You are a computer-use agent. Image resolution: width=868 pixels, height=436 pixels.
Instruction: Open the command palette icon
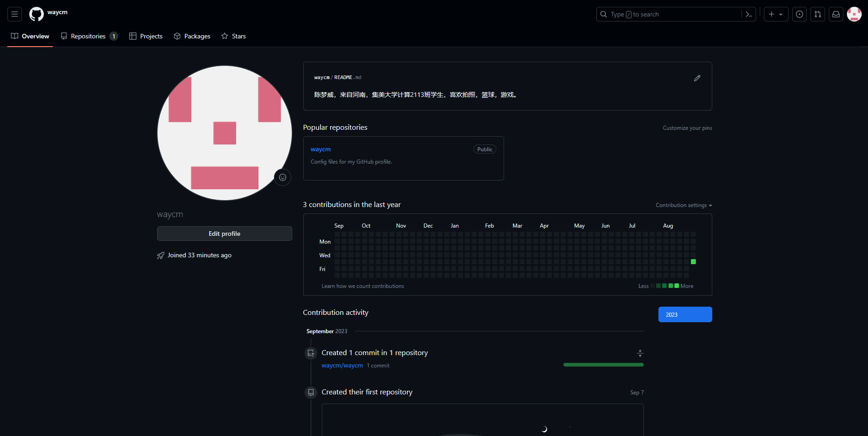[749, 14]
